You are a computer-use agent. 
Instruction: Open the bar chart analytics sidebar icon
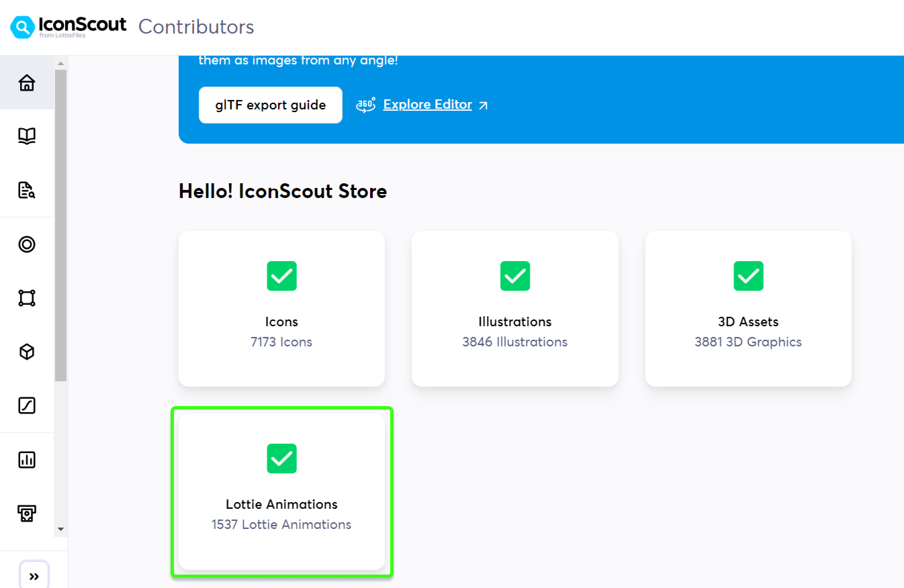[x=27, y=460]
